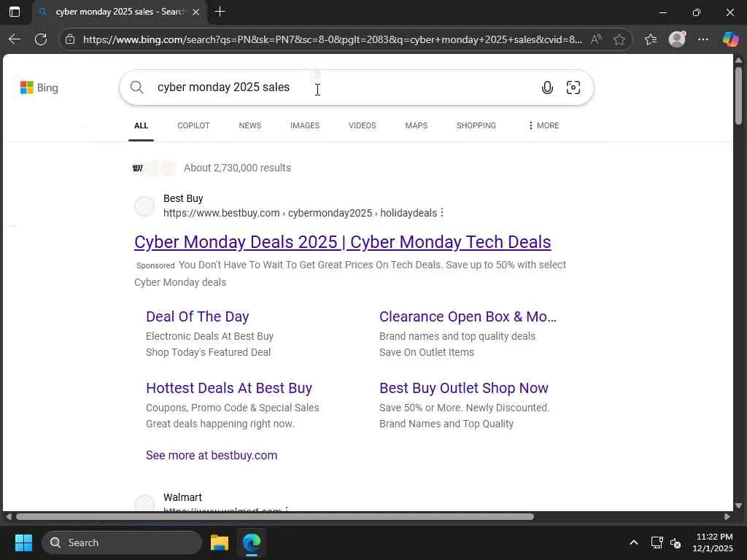This screenshot has width=747, height=560.
Task: Open the Edge profile avatar
Action: coord(678,39)
